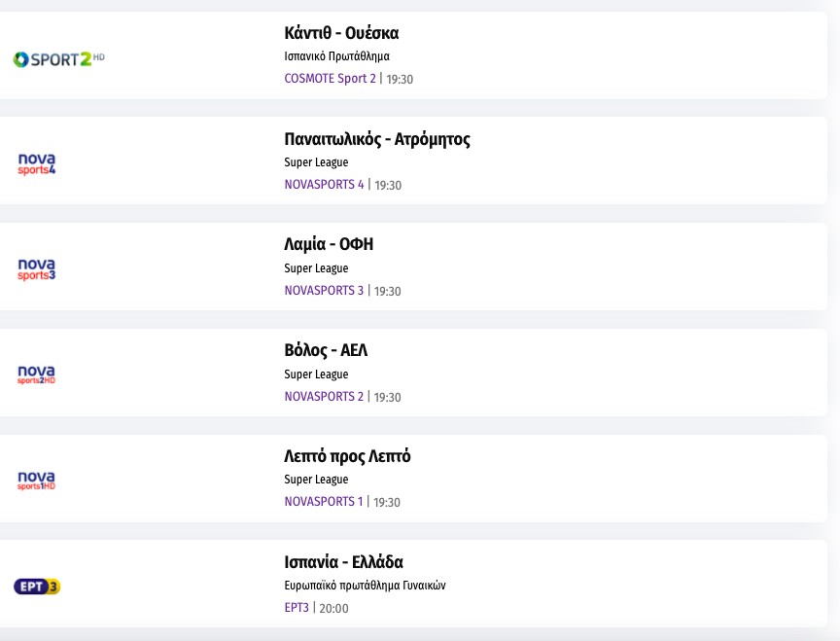Screen dimensions: 840x641
Task: Click the Nova Sports 3 channel logo
Action: 37,269
